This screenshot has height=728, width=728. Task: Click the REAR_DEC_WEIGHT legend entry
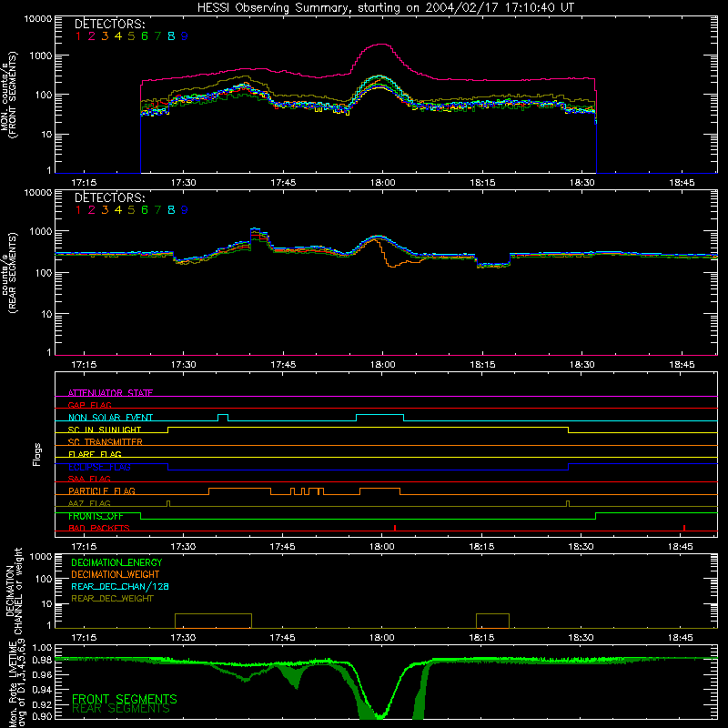(112, 599)
